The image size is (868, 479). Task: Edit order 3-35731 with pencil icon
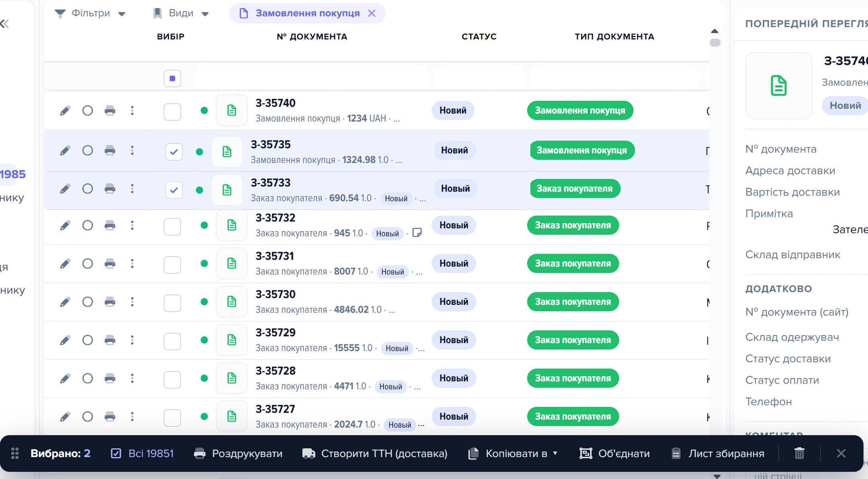(65, 263)
